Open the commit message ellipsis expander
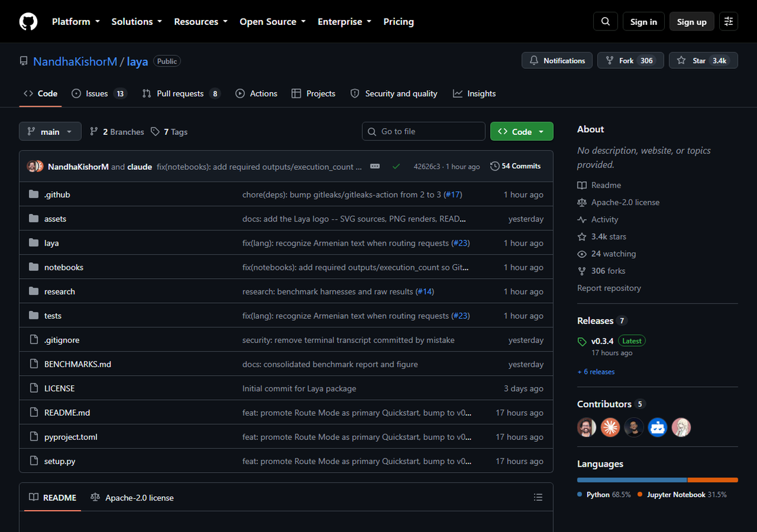The image size is (757, 532). [x=374, y=166]
